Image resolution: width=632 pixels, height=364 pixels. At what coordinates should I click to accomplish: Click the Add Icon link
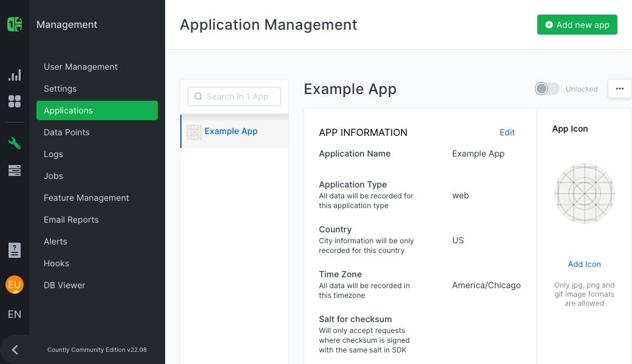584,264
